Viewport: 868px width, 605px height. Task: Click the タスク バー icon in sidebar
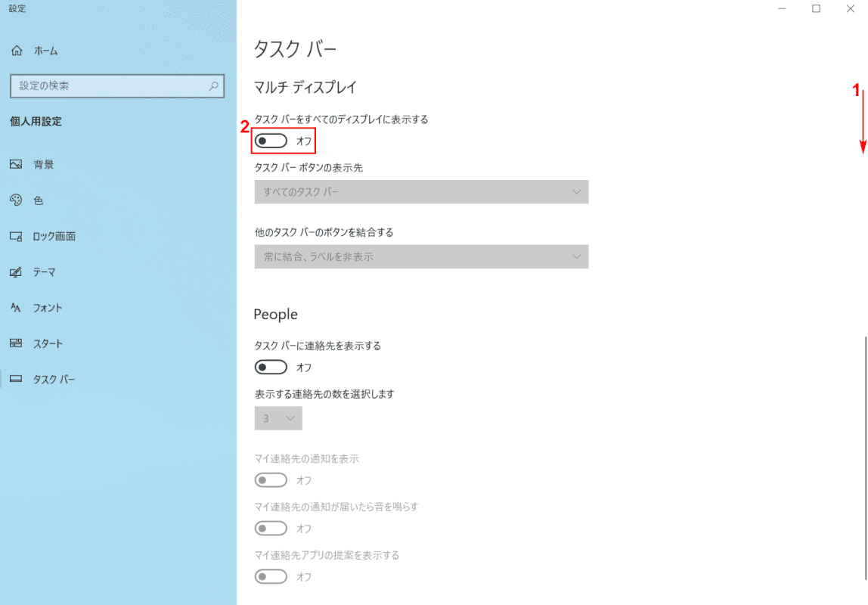tap(16, 379)
